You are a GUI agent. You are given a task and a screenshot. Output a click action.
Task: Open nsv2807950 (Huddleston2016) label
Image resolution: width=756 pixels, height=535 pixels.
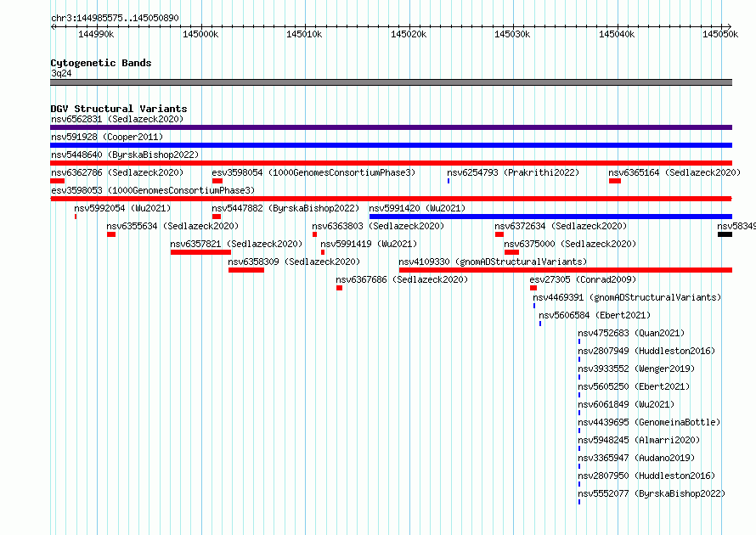coord(646,476)
